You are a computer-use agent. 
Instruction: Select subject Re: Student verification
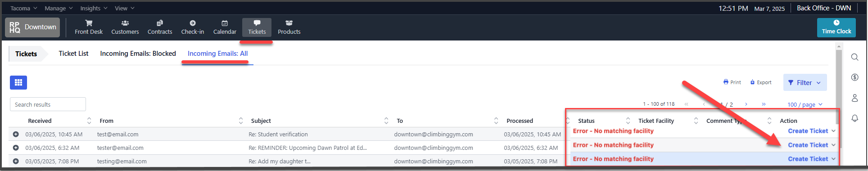click(x=278, y=134)
